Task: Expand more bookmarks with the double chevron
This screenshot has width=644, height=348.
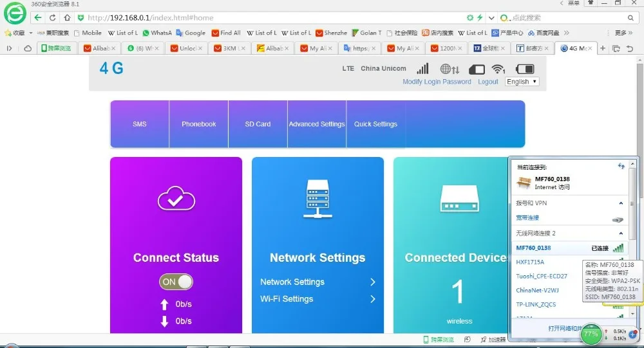Action: coord(566,33)
